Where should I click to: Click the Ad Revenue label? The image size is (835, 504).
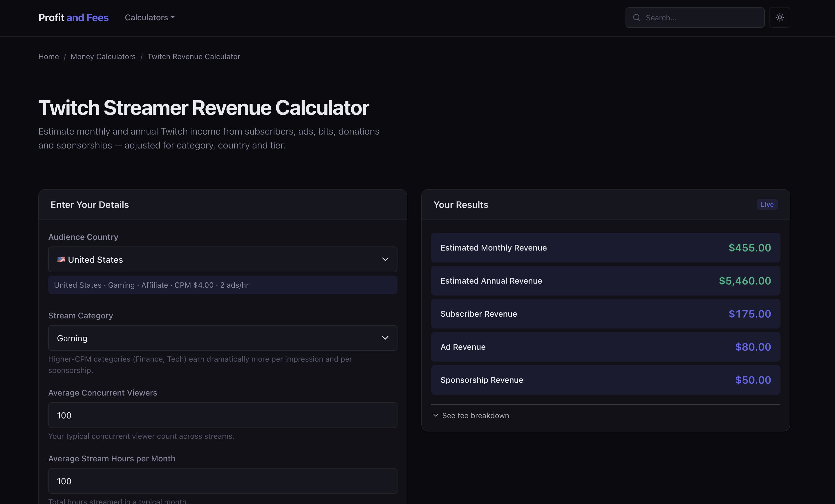[x=463, y=347]
